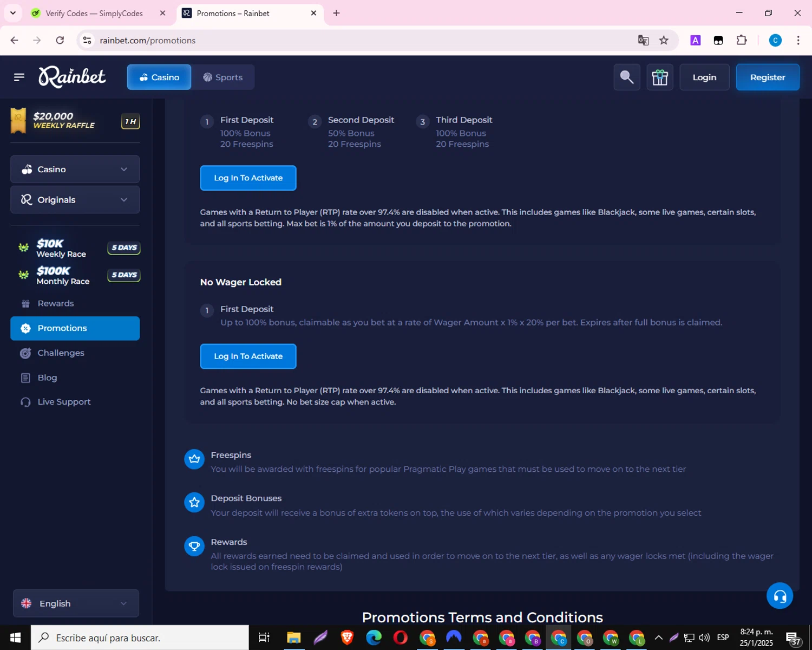Open the $20,000 Weekly Raffle banner
This screenshot has height=650, width=812.
[x=75, y=121]
